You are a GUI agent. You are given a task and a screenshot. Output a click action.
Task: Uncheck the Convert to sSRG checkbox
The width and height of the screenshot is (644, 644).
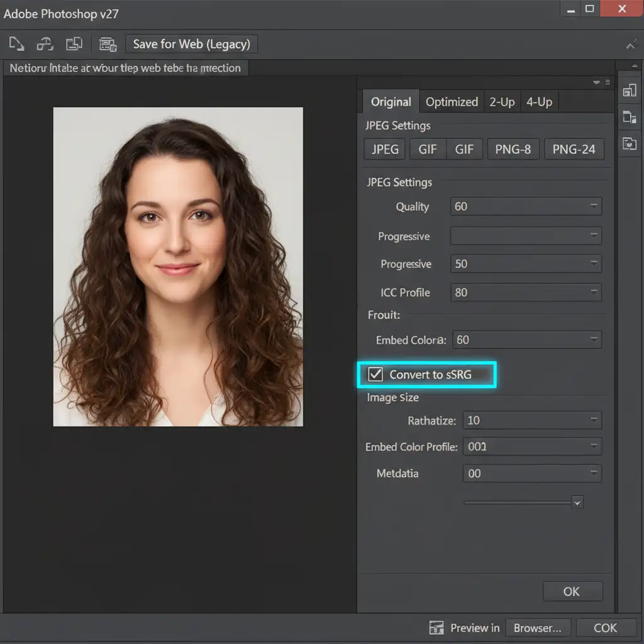375,374
